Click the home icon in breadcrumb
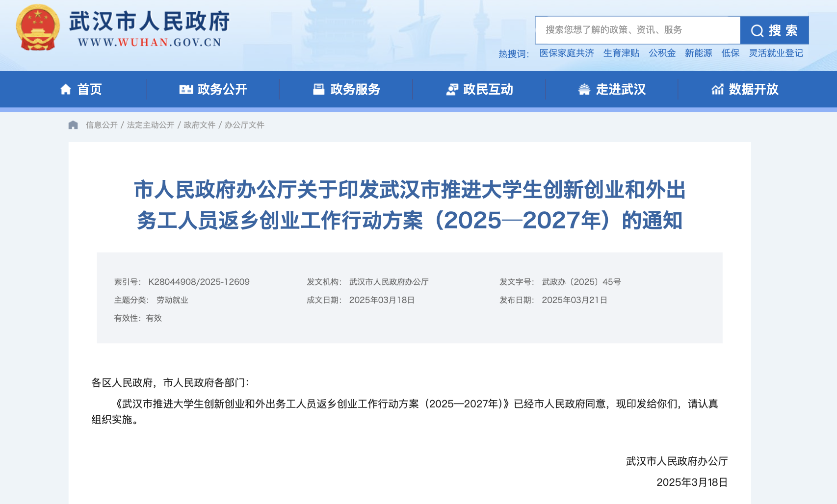 pos(73,125)
